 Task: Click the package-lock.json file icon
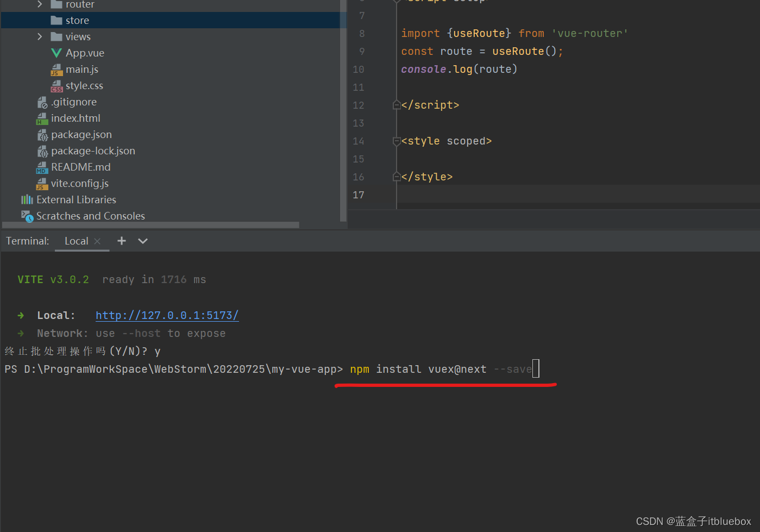coord(42,151)
